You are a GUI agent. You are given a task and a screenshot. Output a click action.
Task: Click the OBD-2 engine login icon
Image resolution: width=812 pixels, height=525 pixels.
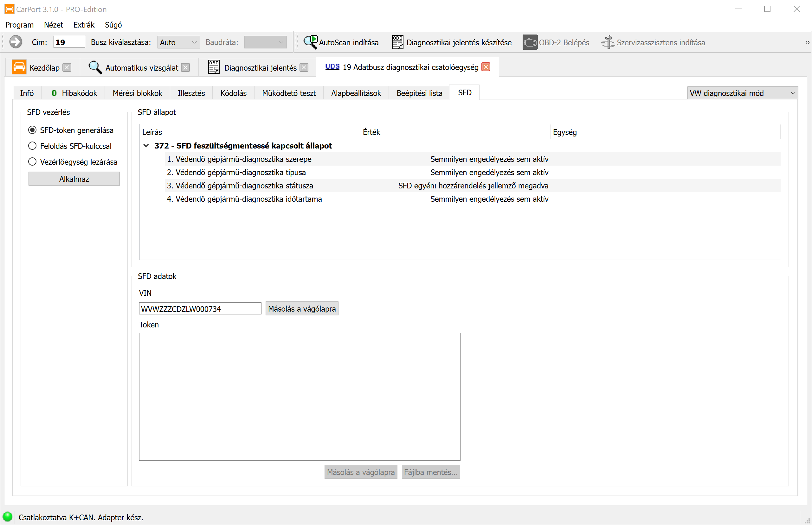(530, 42)
